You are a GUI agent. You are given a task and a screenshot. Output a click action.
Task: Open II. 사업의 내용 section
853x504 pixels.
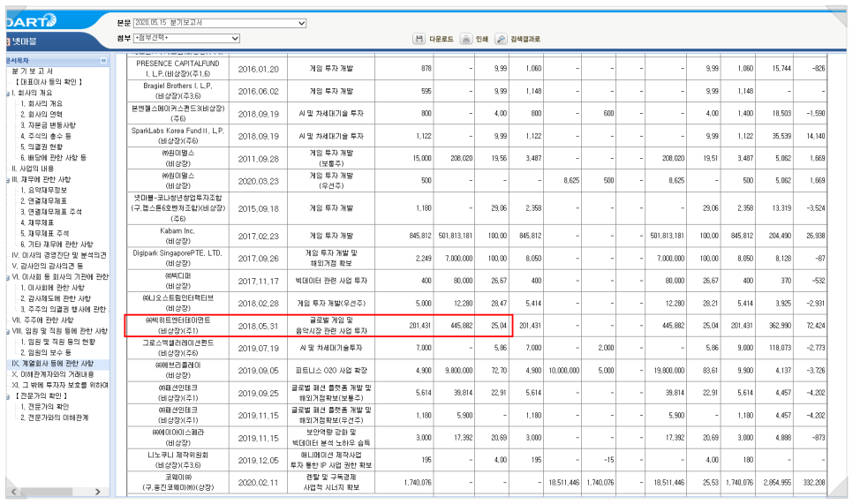coord(33,169)
